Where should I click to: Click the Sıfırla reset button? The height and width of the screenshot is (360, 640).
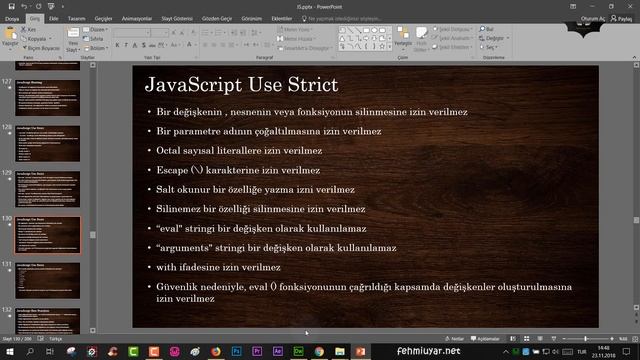93,39
